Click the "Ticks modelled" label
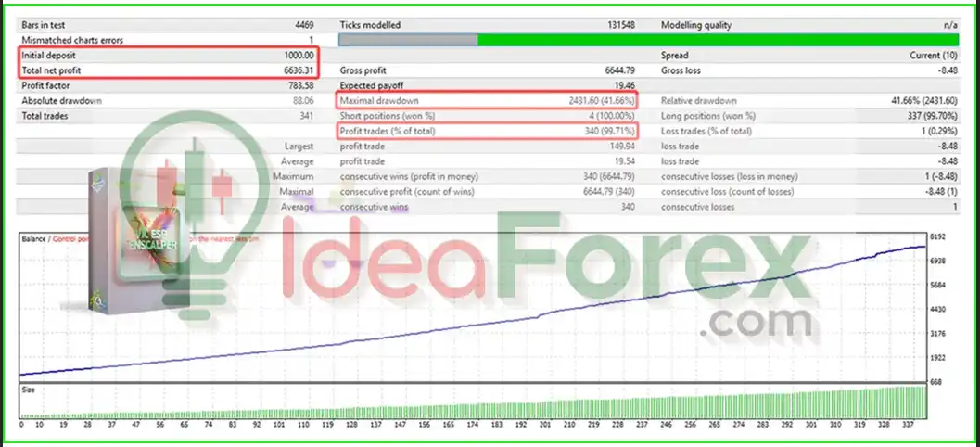 pos(370,25)
